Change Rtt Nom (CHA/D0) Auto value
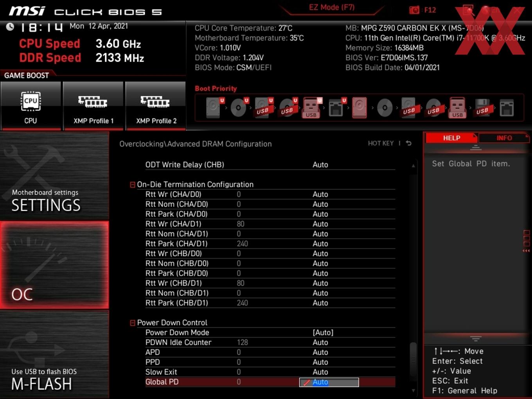 (x=320, y=204)
